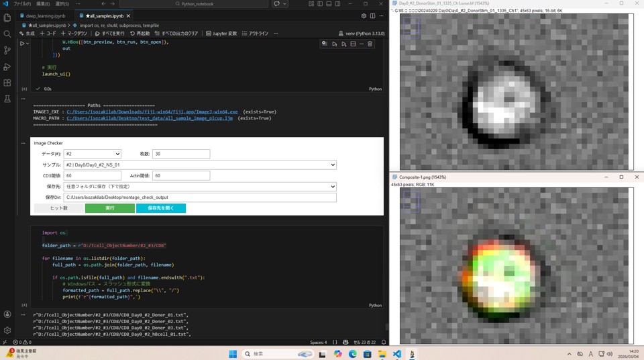Open the データ(#) dropdown showing #2
This screenshot has width=644, height=360.
pyautogui.click(x=92, y=154)
